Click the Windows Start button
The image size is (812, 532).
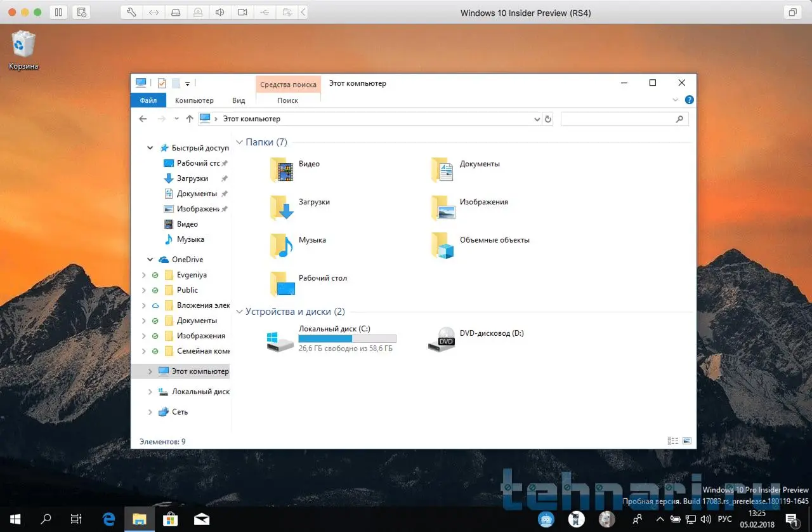15,519
